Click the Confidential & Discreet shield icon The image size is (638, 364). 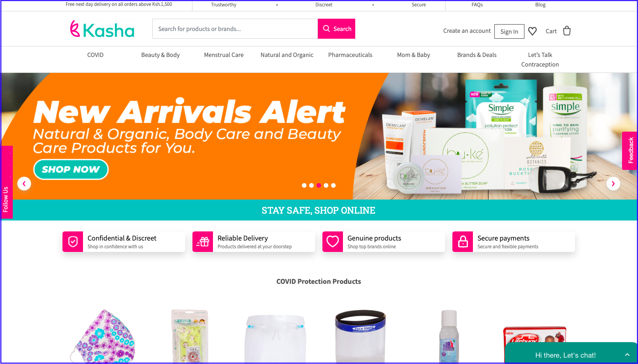click(x=73, y=241)
